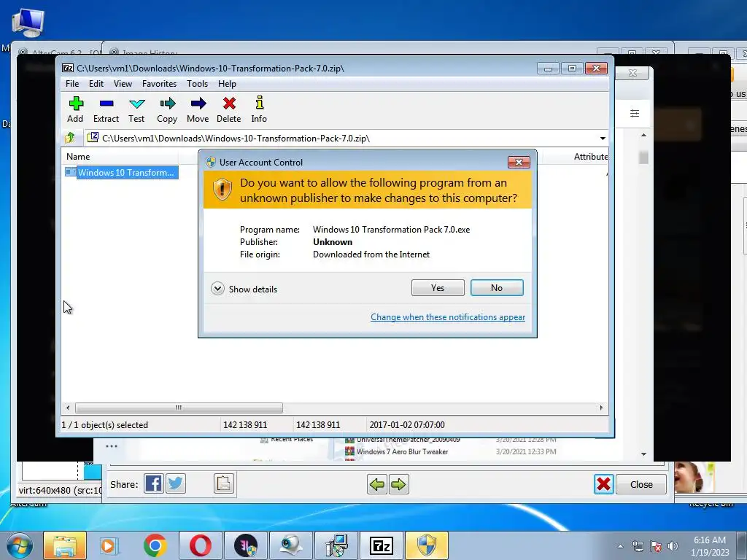Open the Windows Start button
Viewport: 747px width, 560px height.
(19, 545)
